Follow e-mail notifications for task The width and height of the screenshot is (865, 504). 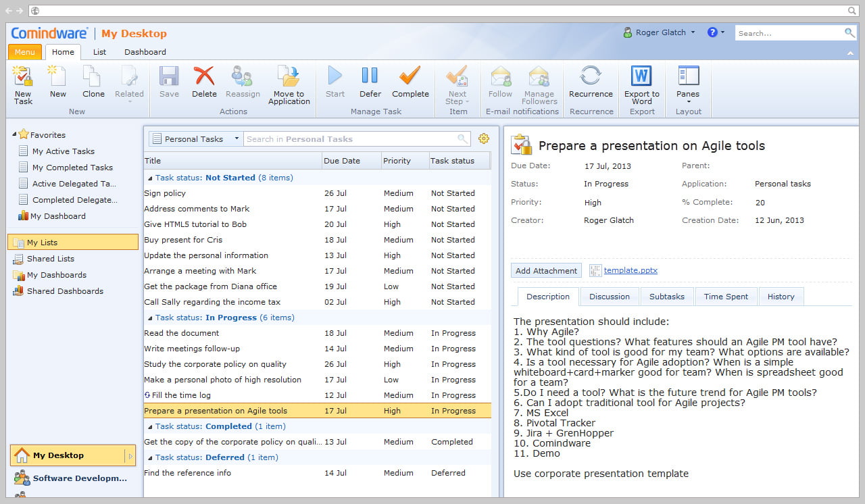501,82
